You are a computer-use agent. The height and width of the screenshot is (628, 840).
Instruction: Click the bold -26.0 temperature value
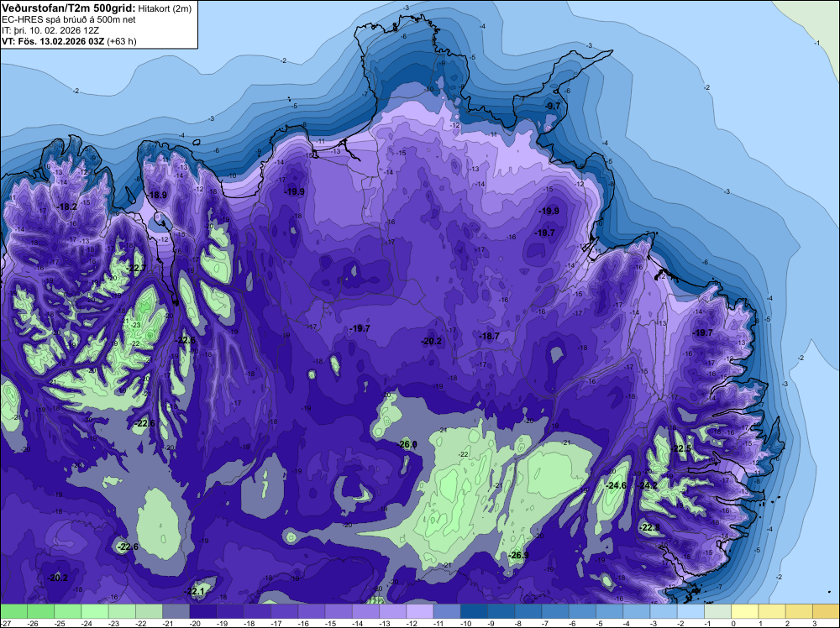pyautogui.click(x=407, y=444)
